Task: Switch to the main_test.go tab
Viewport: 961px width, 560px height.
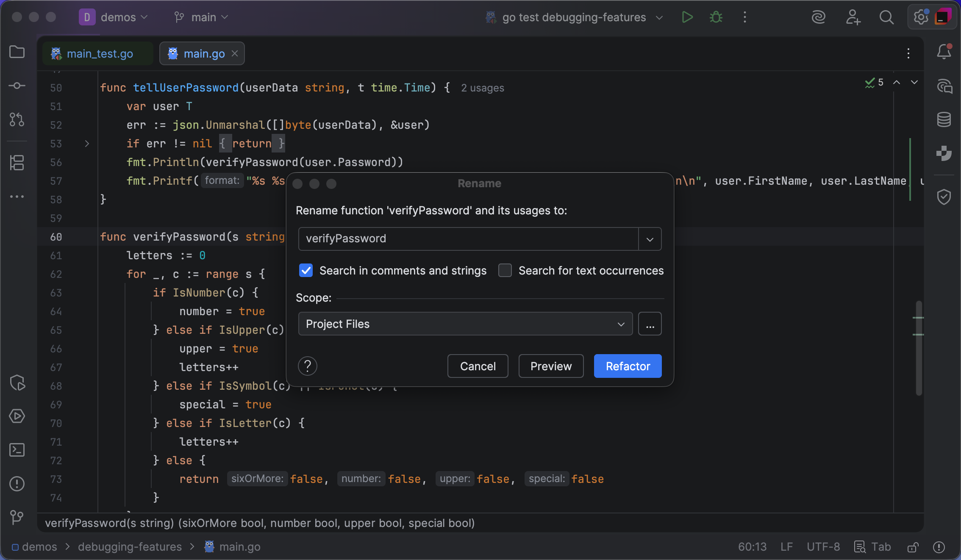Action: [99, 54]
